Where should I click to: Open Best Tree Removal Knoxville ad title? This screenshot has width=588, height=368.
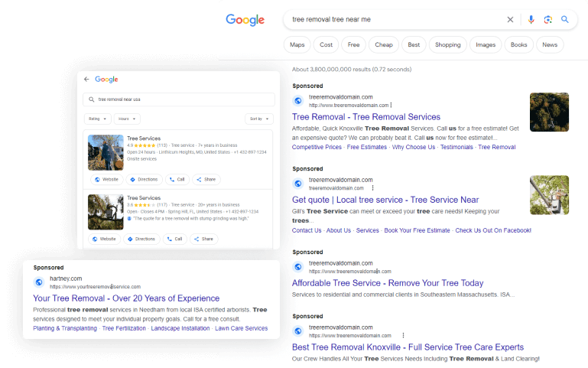tap(408, 347)
